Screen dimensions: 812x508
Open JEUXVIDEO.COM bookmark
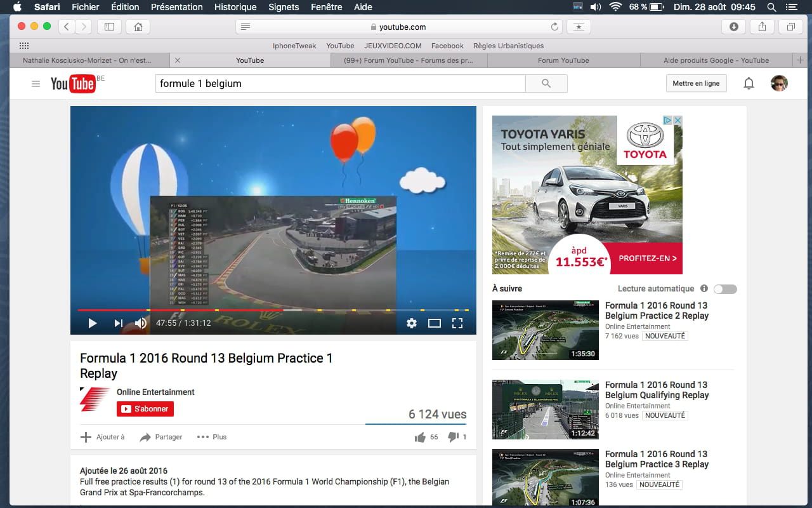pyautogui.click(x=393, y=46)
